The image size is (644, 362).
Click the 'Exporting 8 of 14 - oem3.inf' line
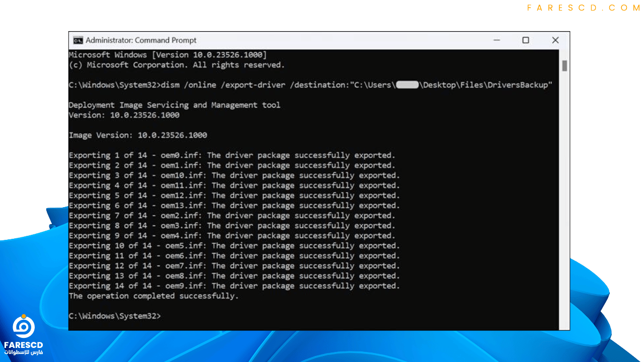232,226
